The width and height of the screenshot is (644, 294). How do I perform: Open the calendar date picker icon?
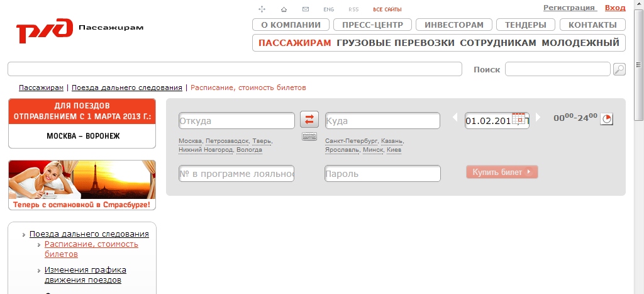518,120
